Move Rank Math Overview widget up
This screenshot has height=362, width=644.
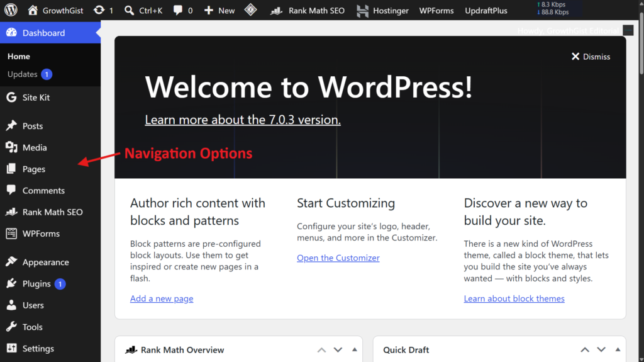tap(321, 350)
